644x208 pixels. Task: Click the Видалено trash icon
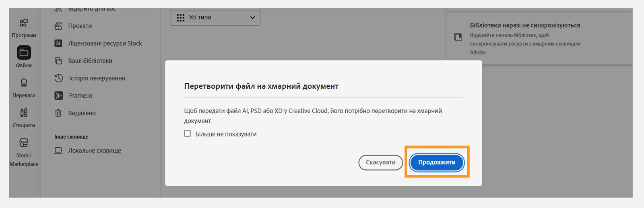pyautogui.click(x=58, y=113)
